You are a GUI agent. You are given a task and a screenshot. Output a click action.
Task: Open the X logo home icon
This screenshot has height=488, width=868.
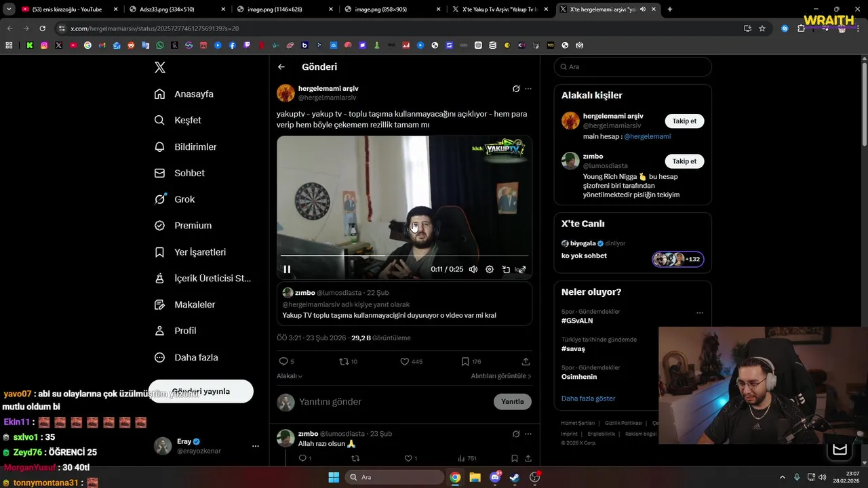[160, 67]
